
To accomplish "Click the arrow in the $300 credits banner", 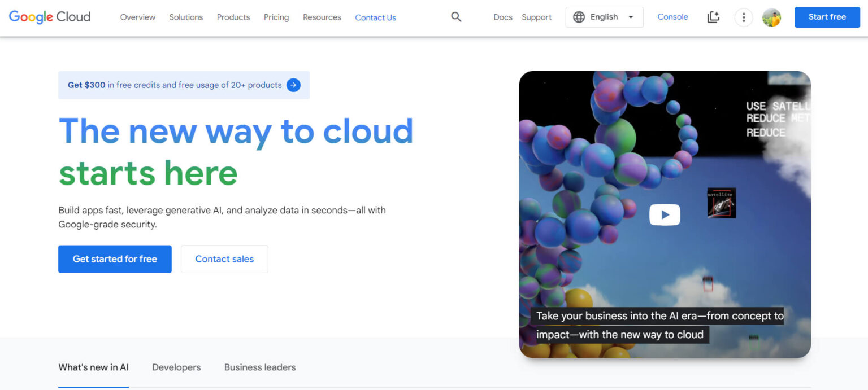I will 293,85.
